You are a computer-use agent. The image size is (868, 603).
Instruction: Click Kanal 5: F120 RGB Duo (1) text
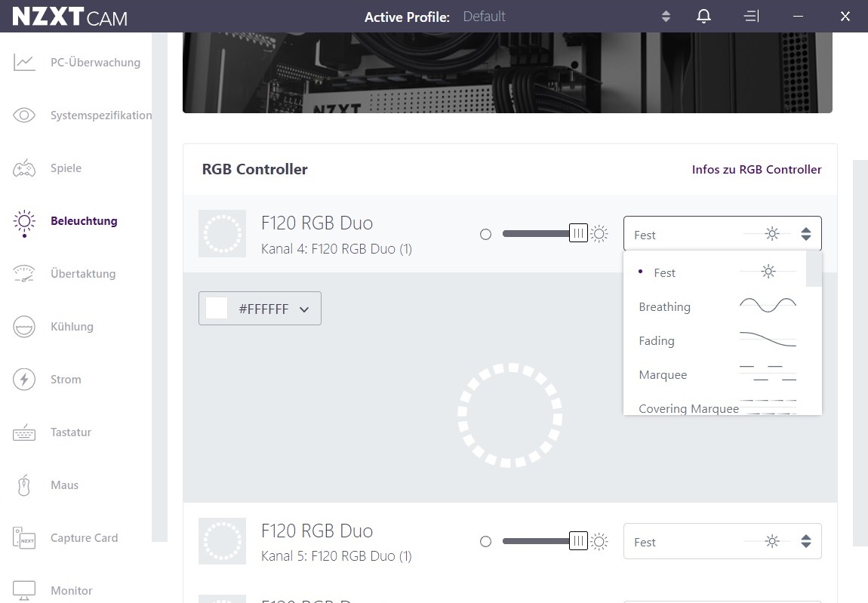[x=337, y=556]
